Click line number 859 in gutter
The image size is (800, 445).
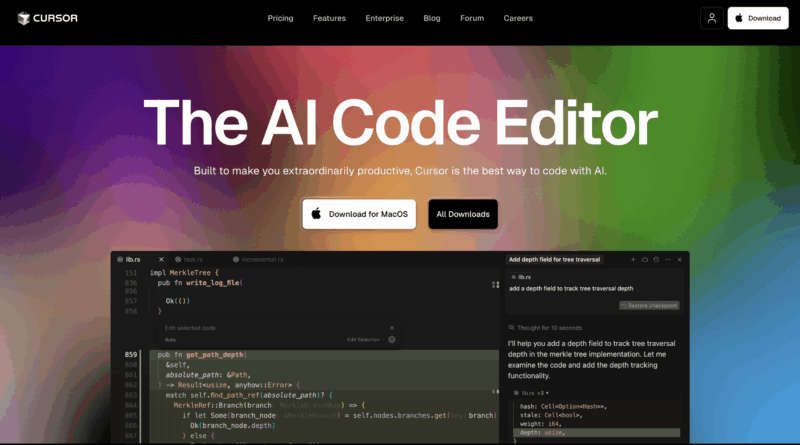click(131, 355)
